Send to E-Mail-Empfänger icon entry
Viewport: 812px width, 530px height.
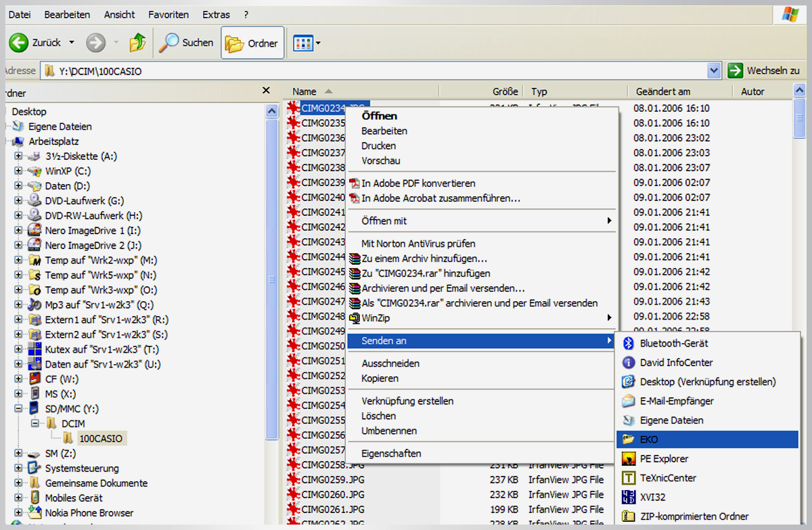pyautogui.click(x=708, y=401)
